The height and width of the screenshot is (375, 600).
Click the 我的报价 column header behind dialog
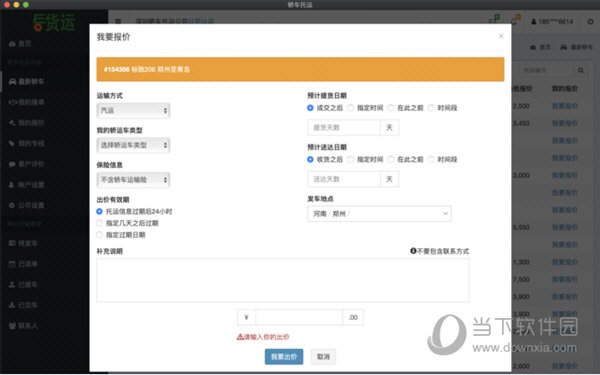565,89
